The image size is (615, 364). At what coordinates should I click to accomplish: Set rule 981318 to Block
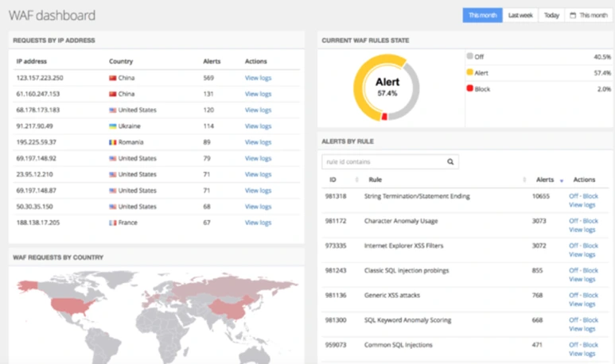coord(590,196)
